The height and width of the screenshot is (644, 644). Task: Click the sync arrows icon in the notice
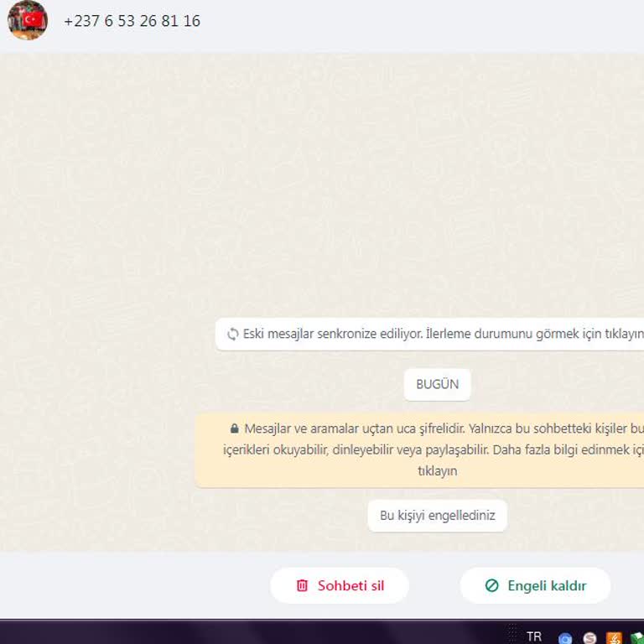coord(233,335)
